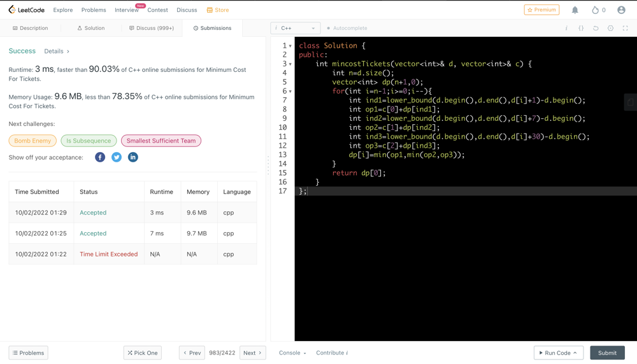637x364 pixels.
Task: Expand the Console panel
Action: 292,353
